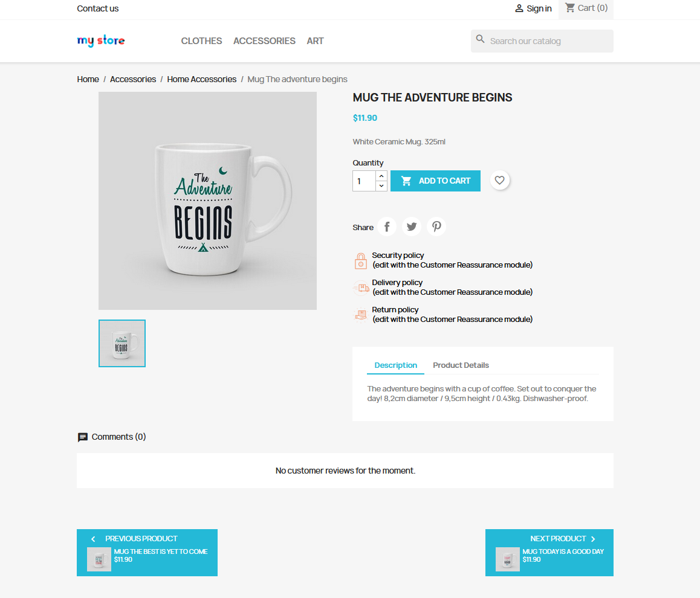Add mug to wishlist with heart icon
Viewport: 700px width, 598px height.
click(499, 181)
